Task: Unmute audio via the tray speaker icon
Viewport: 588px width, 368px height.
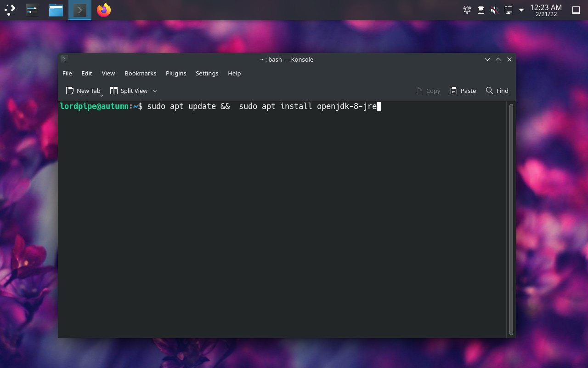Action: point(494,10)
